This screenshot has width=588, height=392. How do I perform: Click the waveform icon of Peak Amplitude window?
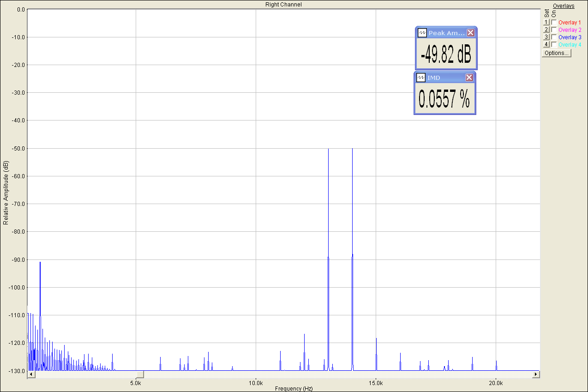[422, 33]
